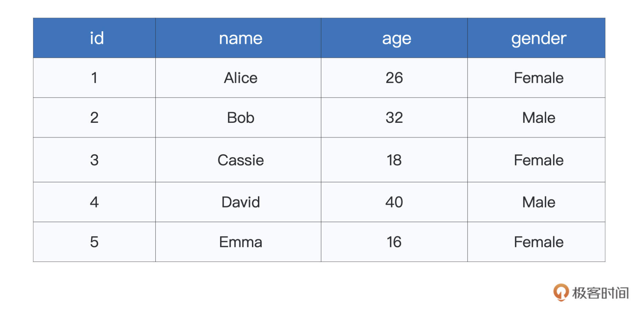The height and width of the screenshot is (311, 644).
Task: Select the id column header
Action: click(97, 38)
